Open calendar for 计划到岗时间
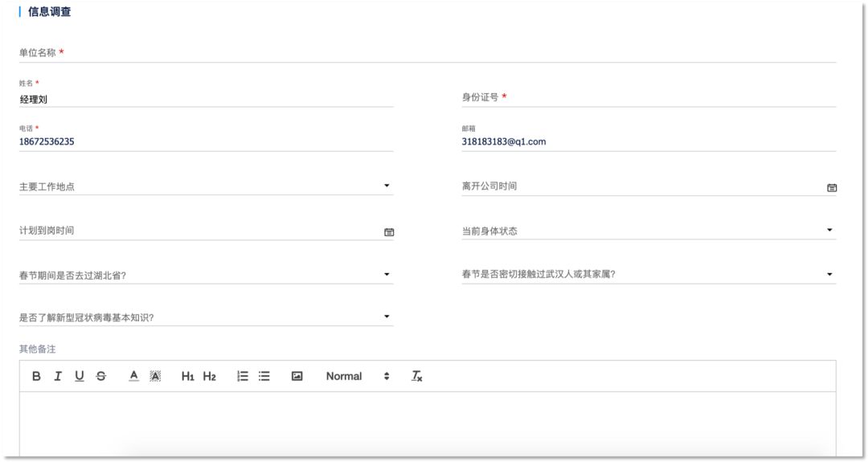The height and width of the screenshot is (462, 868). point(389,231)
